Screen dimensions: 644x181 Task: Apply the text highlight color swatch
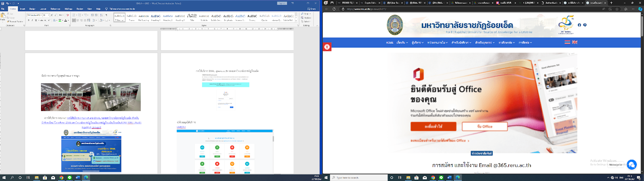click(x=60, y=20)
